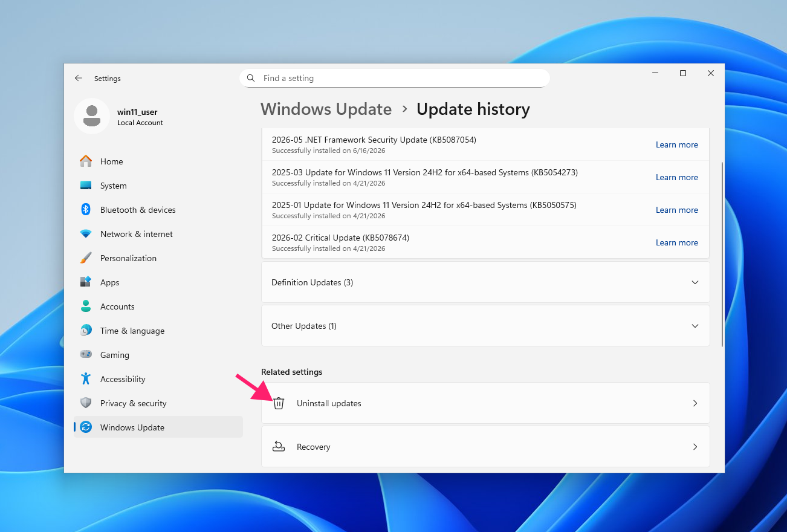This screenshot has height=532, width=787.
Task: Click the Update history page heading
Action: coord(473,109)
